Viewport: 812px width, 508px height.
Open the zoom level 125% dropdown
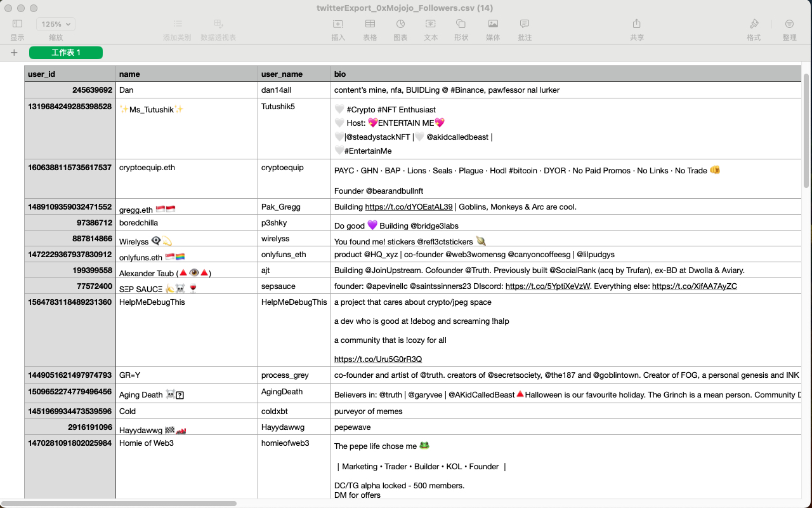(55, 23)
